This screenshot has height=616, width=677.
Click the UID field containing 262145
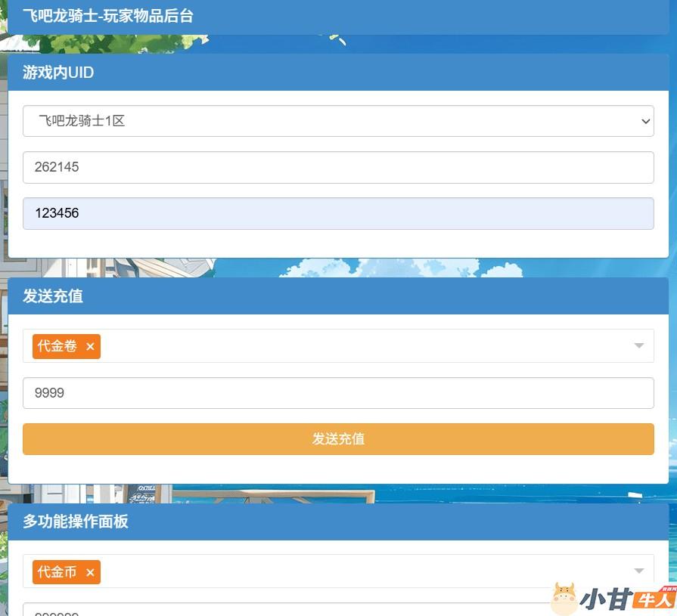(338, 167)
